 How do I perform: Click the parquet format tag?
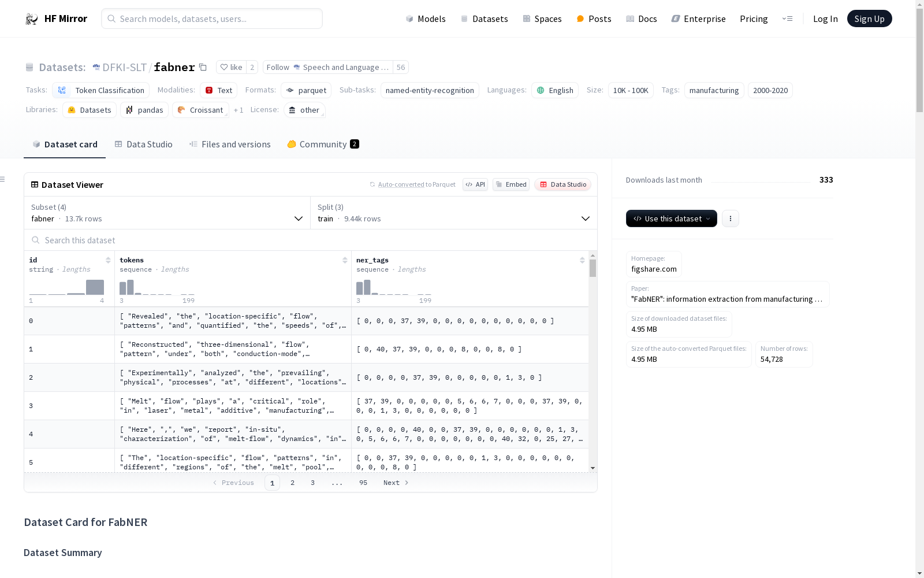(306, 90)
